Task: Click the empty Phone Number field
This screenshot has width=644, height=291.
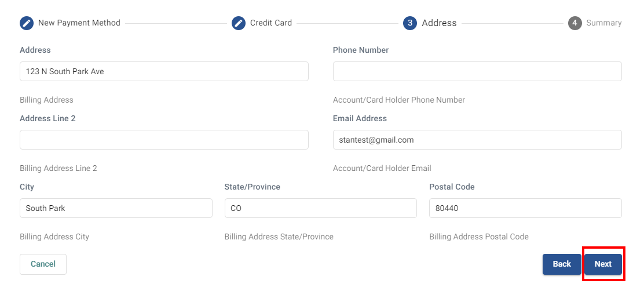Action: point(477,71)
